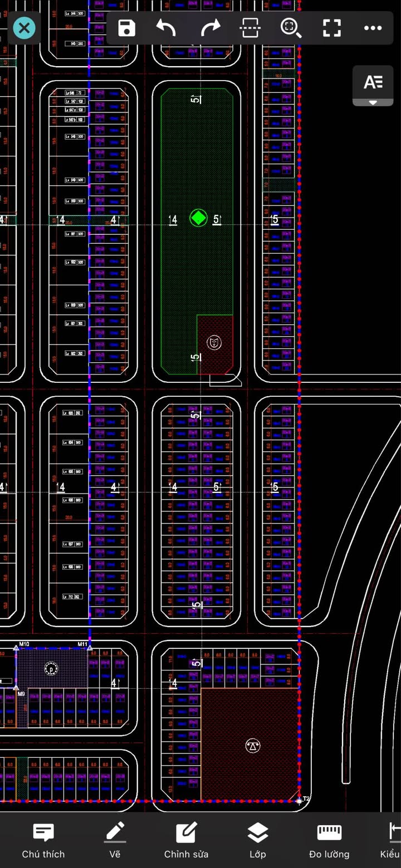This screenshot has height=868, width=401.
Task: Expand the arrow under the text panel button
Action: (373, 102)
